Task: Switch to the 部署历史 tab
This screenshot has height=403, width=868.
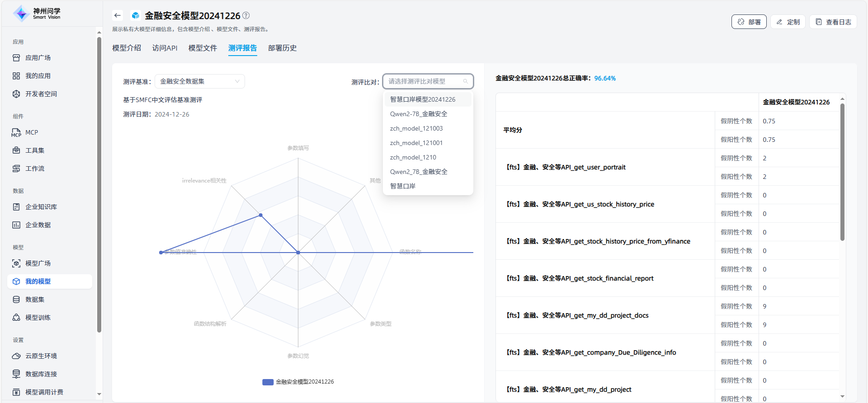Action: click(x=282, y=48)
